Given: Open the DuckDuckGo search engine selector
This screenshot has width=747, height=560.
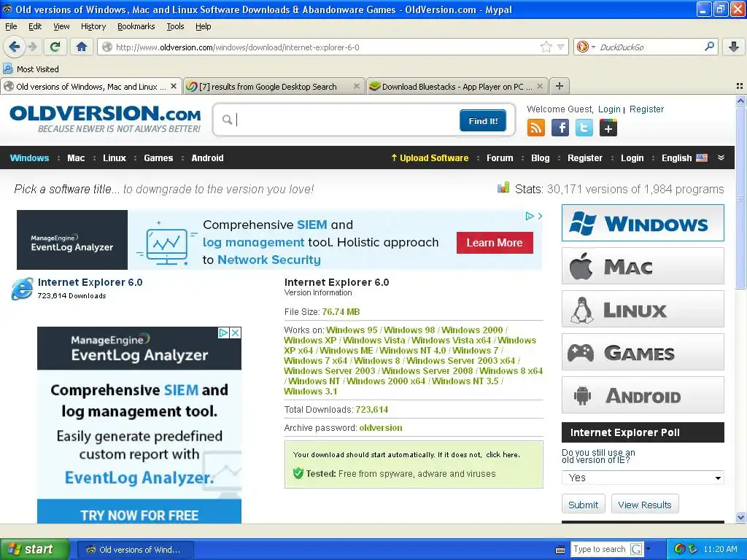Looking at the screenshot, I should [586, 47].
